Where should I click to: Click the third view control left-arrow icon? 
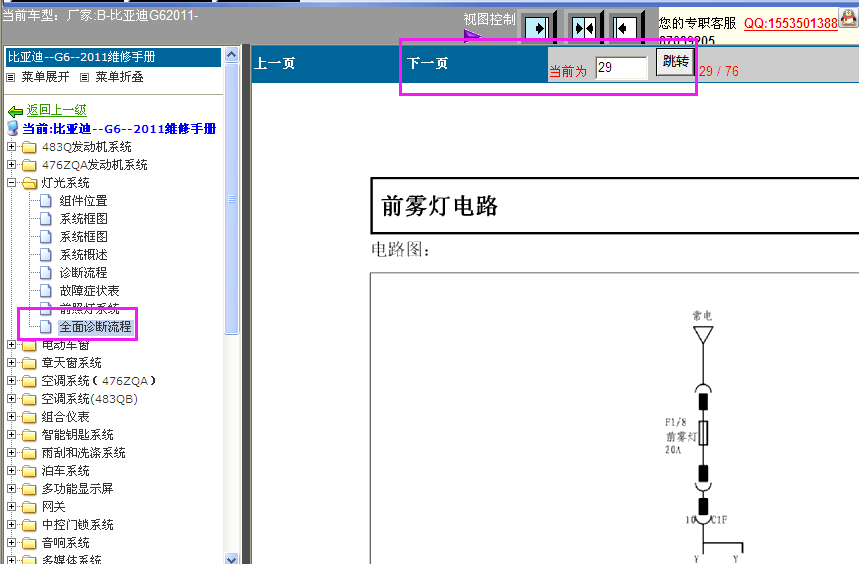[x=625, y=27]
